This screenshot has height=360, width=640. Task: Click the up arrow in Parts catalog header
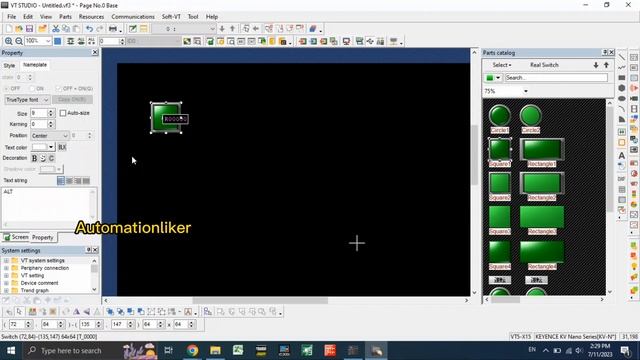click(606, 65)
